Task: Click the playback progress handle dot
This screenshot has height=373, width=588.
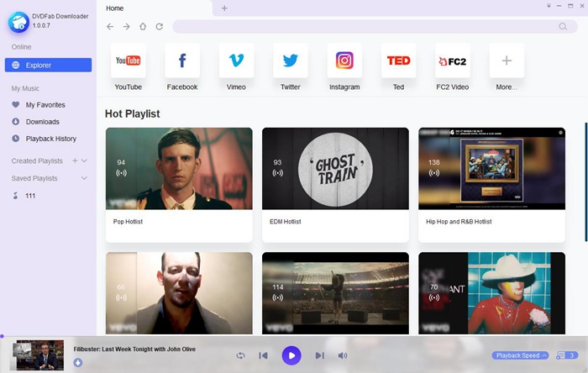Action: click(2, 336)
